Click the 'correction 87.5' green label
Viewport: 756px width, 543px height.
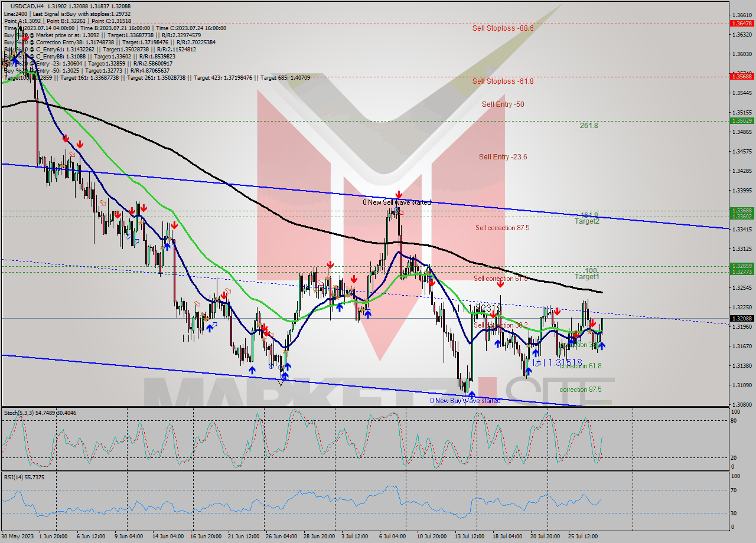[x=580, y=390]
